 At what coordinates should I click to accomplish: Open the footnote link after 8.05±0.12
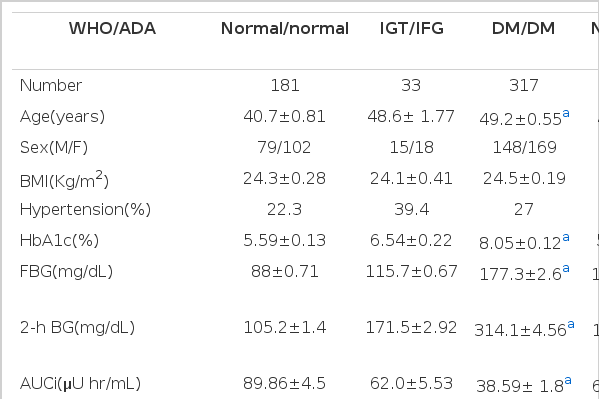pyautogui.click(x=566, y=238)
